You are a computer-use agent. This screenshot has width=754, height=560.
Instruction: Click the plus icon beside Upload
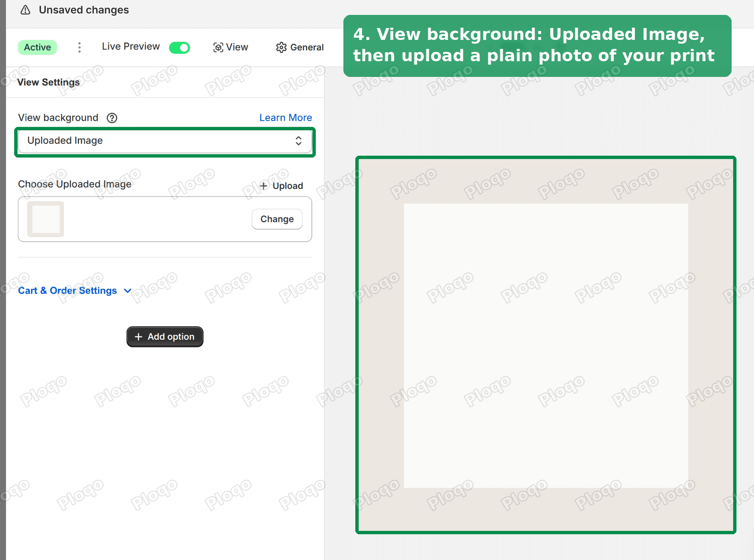tap(263, 186)
